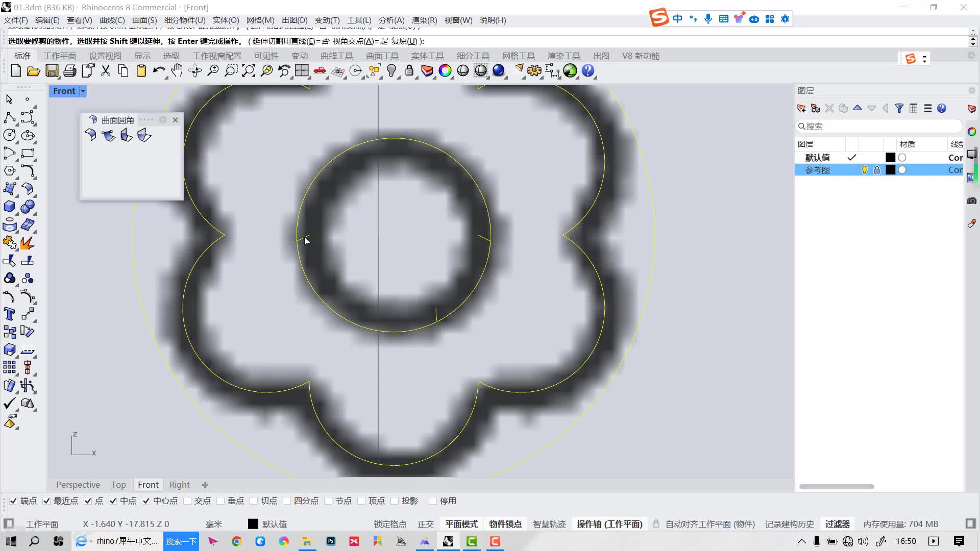Toggle the 端点 osnap checkbox
The image size is (980, 551).
point(13,501)
